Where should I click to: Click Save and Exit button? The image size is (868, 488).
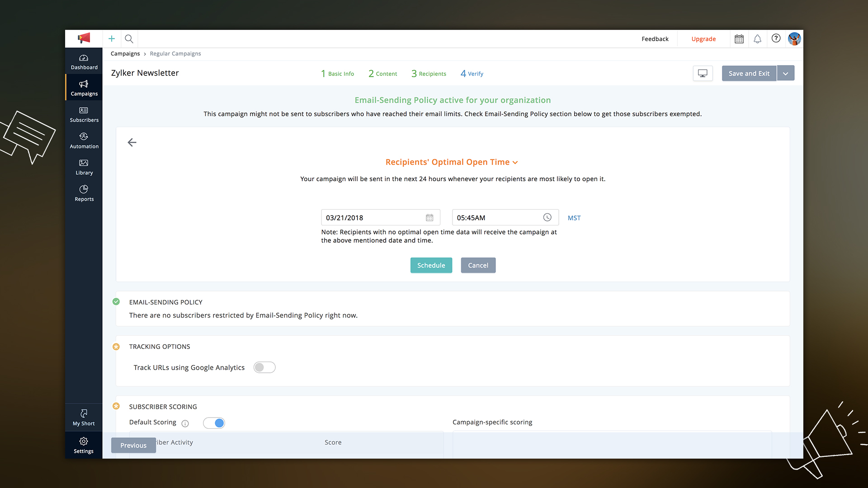point(749,73)
